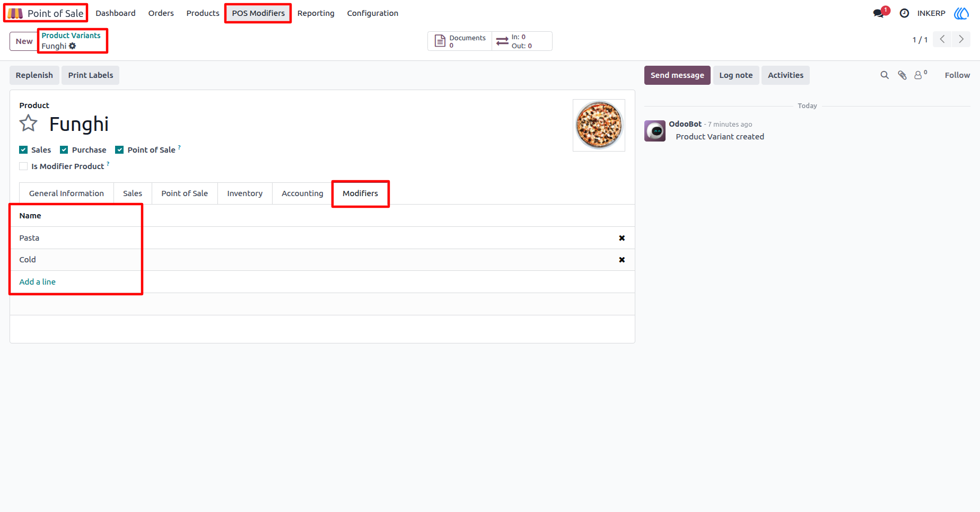
Task: Open the POS Modifiers menu
Action: [258, 13]
